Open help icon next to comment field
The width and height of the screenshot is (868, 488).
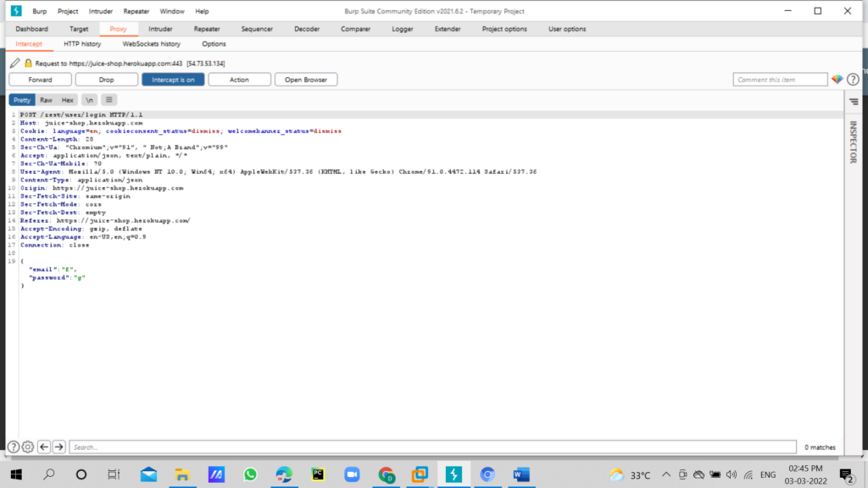tap(853, 80)
